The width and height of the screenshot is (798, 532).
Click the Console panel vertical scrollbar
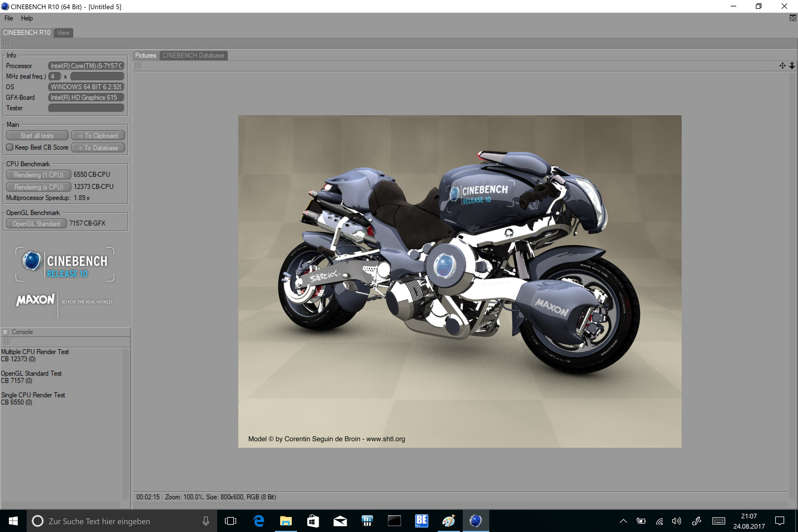click(x=126, y=423)
